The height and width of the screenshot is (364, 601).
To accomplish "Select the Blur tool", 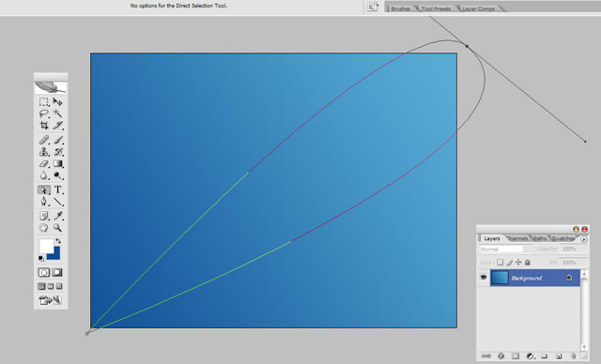I will (44, 175).
